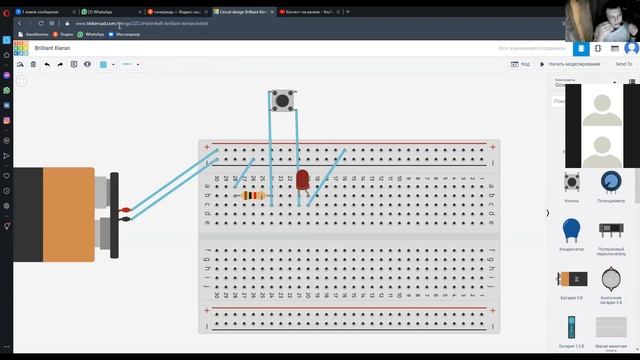Open the notes annotation tool
640x360 pixels.
74,64
